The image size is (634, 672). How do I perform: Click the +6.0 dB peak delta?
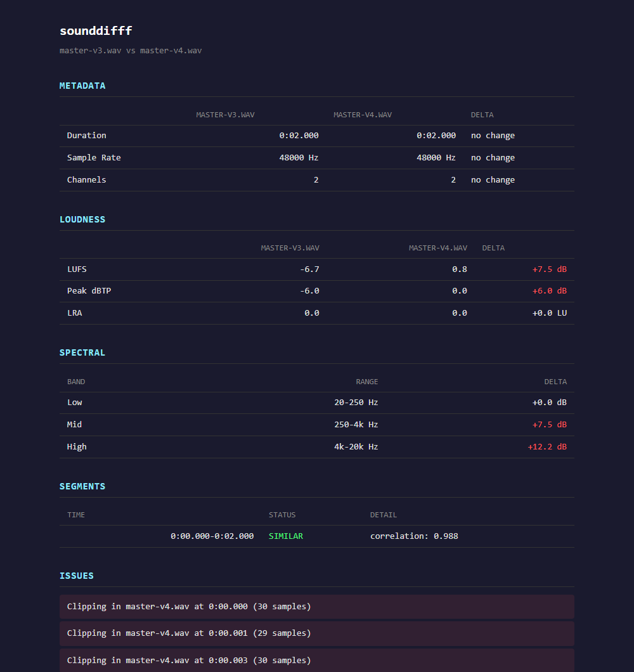click(550, 290)
